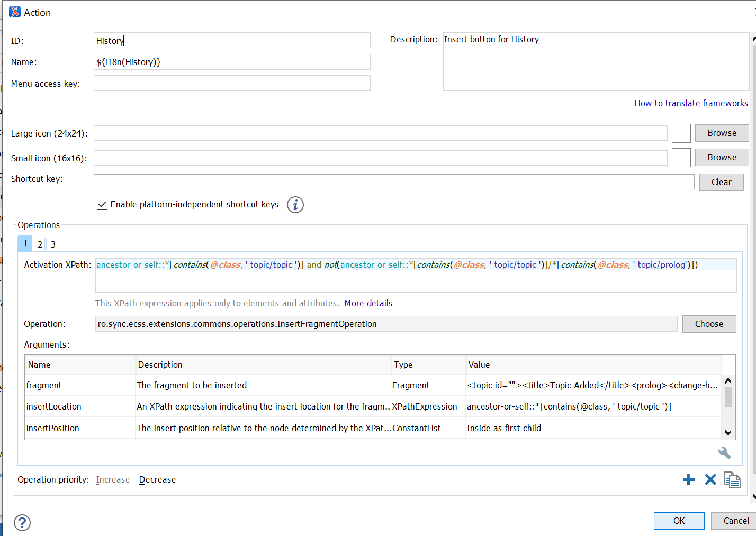Click the Value column header

(x=593, y=365)
